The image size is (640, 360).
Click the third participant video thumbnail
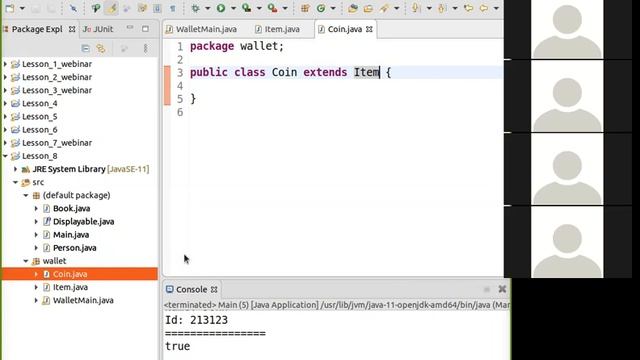click(x=567, y=169)
